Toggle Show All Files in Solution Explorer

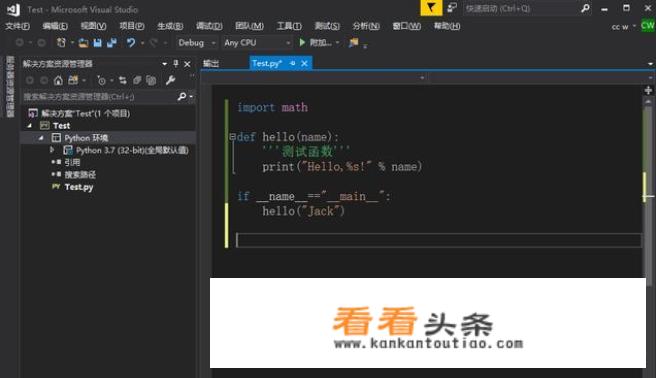[151, 80]
